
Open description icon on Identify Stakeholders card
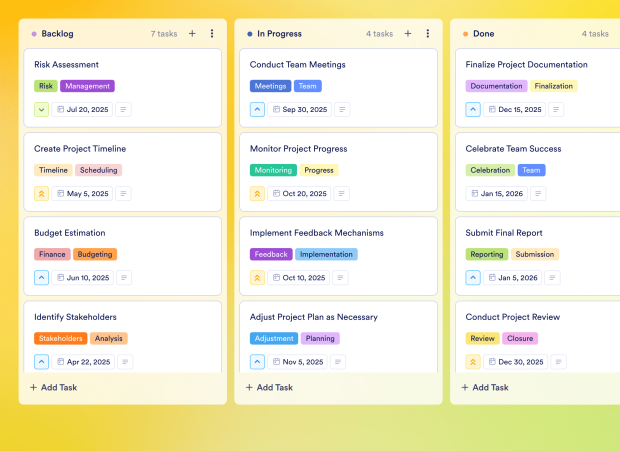(125, 362)
